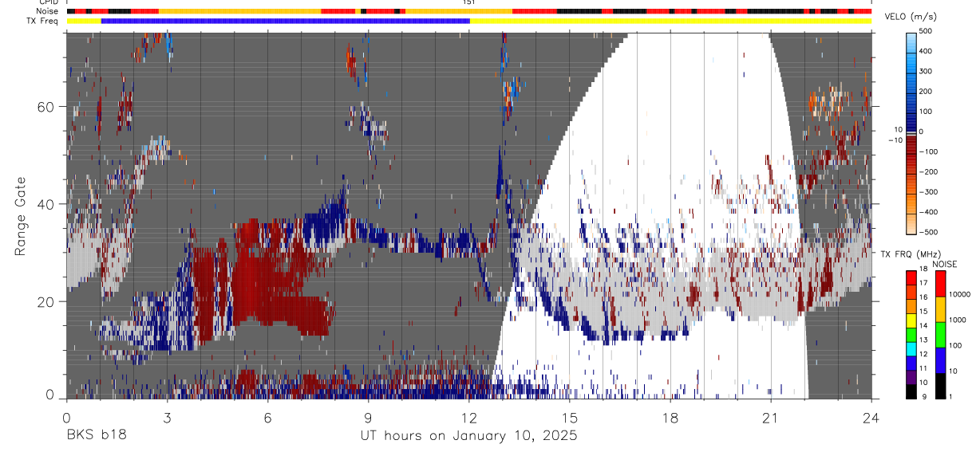This screenshot has width=980, height=452.
Task: Click the red 17–18 MHz TX frequency swatch
Action: [x=911, y=277]
